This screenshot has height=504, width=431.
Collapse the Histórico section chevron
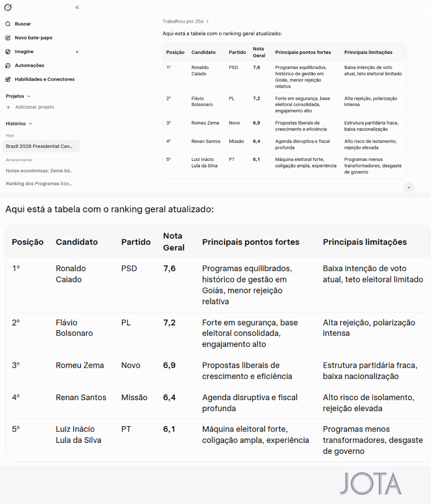tap(31, 124)
